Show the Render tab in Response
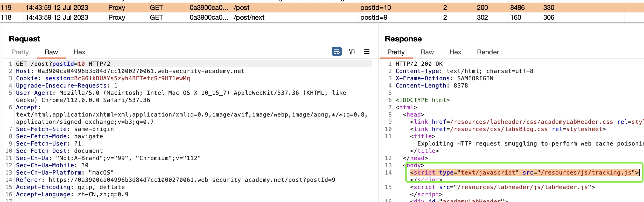Image resolution: width=644 pixels, height=202 pixels. point(488,52)
